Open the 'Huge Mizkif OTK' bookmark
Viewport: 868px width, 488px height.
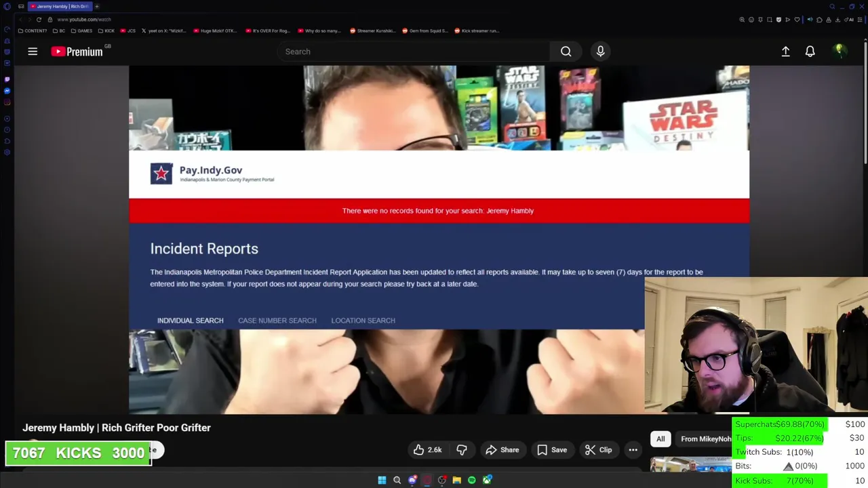coord(216,30)
